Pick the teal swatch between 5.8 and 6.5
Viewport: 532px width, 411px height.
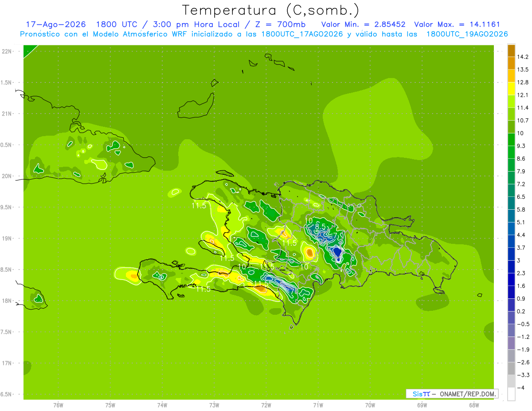click(x=511, y=204)
